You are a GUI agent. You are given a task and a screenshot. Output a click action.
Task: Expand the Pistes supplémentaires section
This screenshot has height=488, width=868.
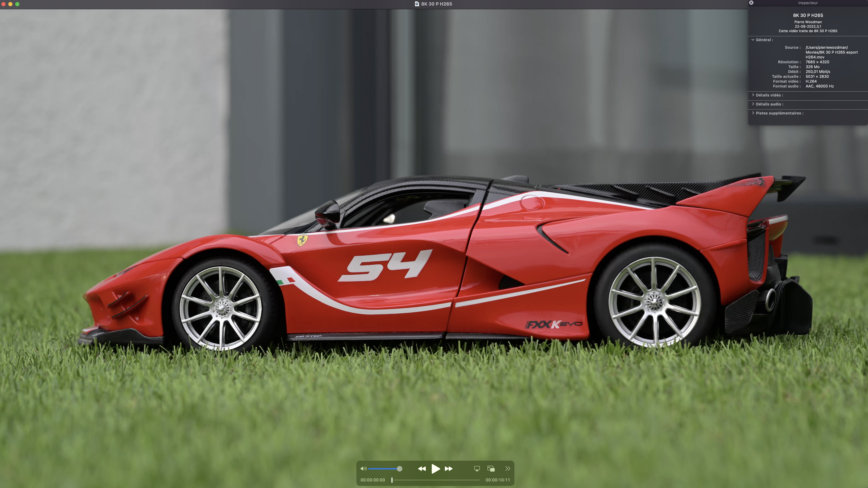753,113
